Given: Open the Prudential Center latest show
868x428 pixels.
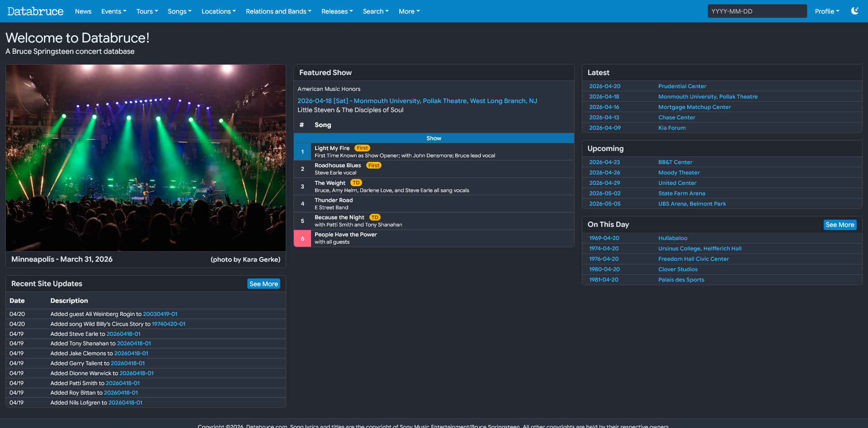Looking at the screenshot, I should click(682, 86).
